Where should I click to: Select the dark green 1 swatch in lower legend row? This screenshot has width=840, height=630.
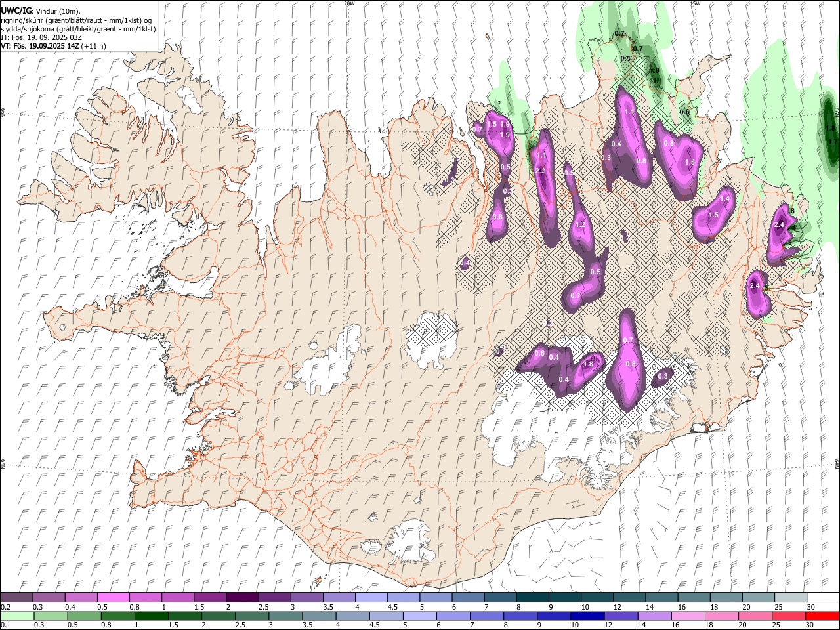click(x=150, y=616)
